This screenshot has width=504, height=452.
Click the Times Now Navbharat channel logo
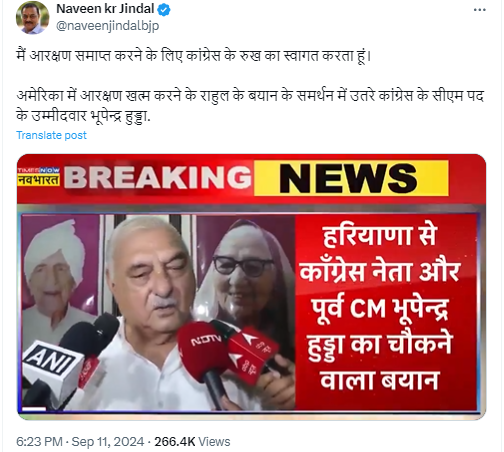[x=39, y=177]
